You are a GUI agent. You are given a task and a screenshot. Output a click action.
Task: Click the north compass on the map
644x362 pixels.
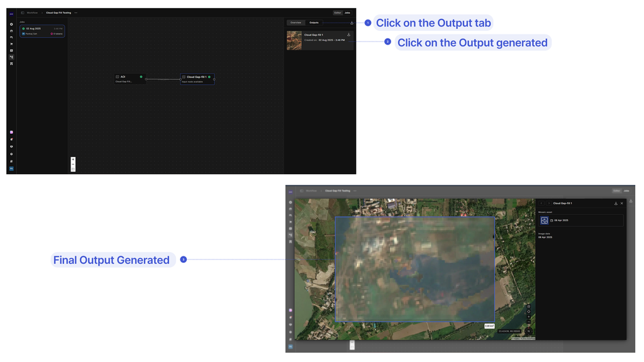[528, 331]
